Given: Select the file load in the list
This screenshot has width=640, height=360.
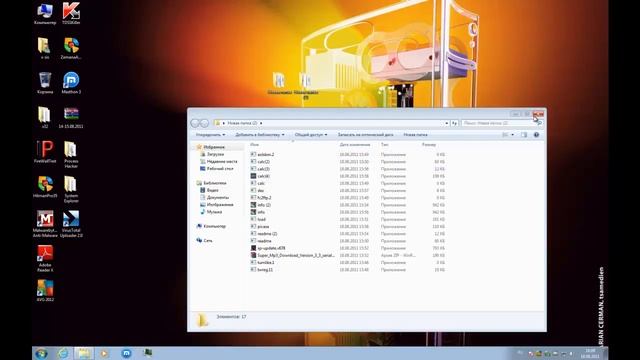Looking at the screenshot, I should tap(258, 219).
